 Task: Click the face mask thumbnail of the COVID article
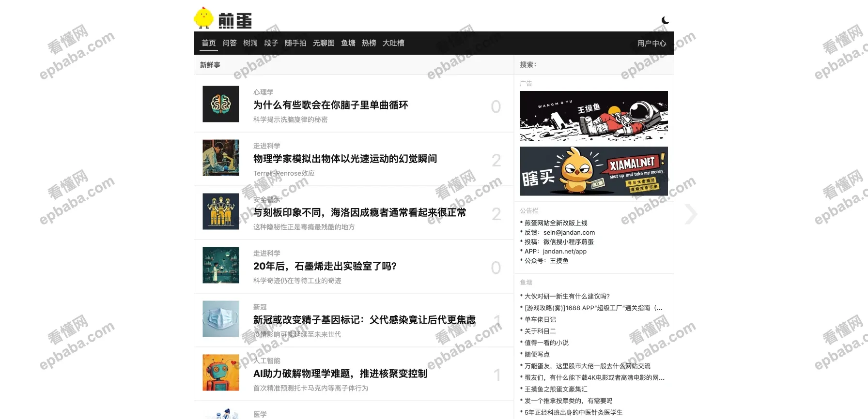221,319
